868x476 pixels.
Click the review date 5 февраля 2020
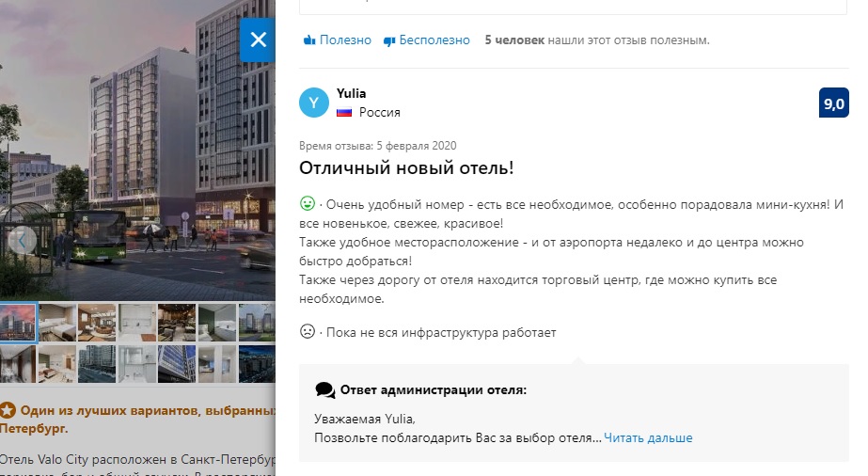coord(417,146)
